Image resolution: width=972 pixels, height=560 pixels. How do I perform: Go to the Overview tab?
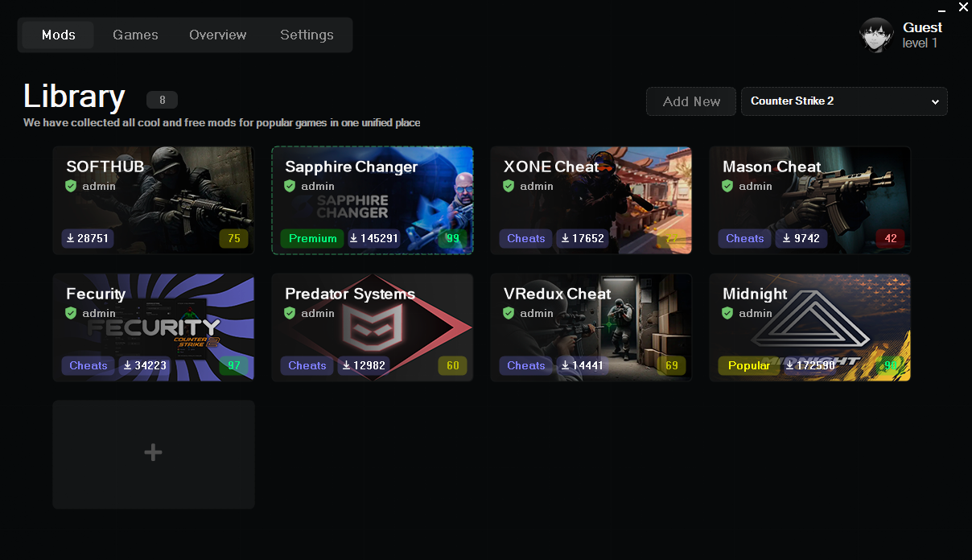coord(217,35)
